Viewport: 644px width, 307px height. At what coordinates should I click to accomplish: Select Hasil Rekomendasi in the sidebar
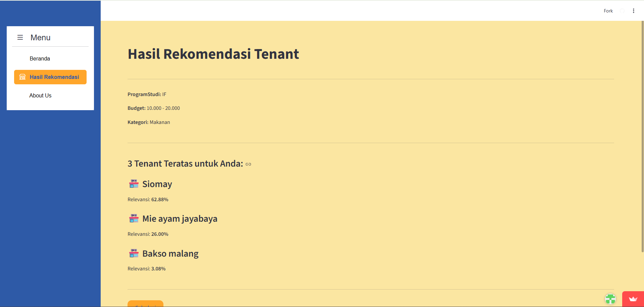(x=50, y=77)
